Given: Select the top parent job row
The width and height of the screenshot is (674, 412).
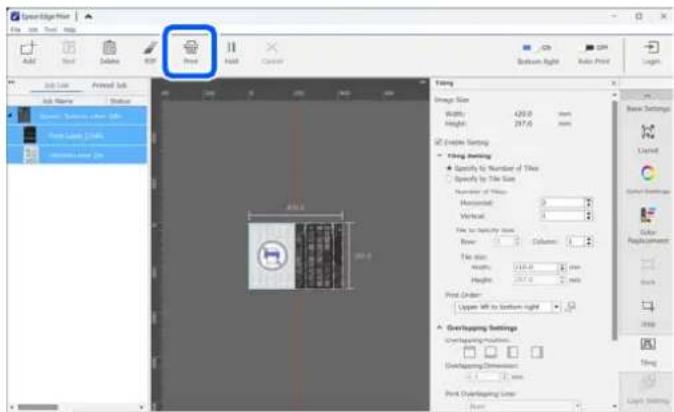Looking at the screenshot, I should tap(77, 115).
